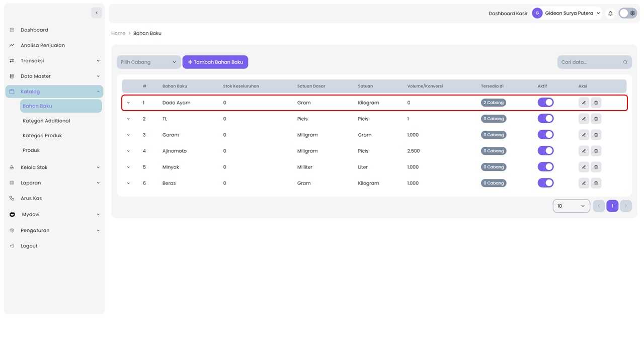Expand the Kelola Stok sidebar menu
This screenshot has width=644, height=362.
[54, 167]
